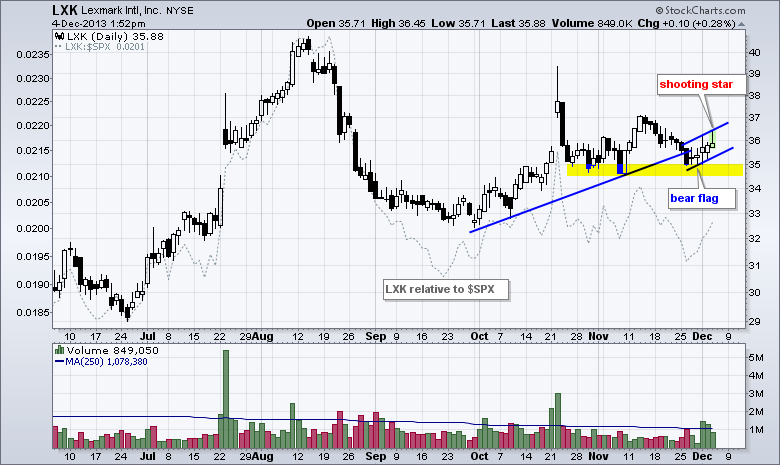Click the 'Nov' label on price chart axis

click(598, 336)
